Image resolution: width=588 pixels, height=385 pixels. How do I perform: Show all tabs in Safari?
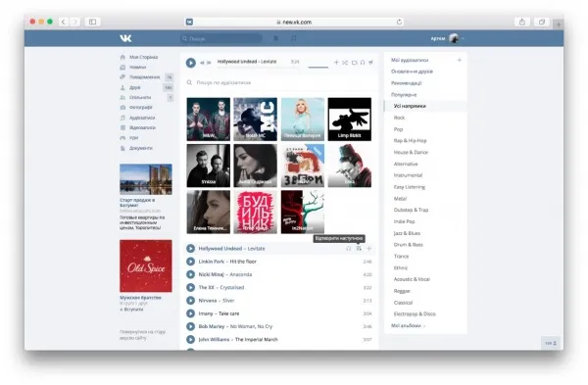click(542, 22)
